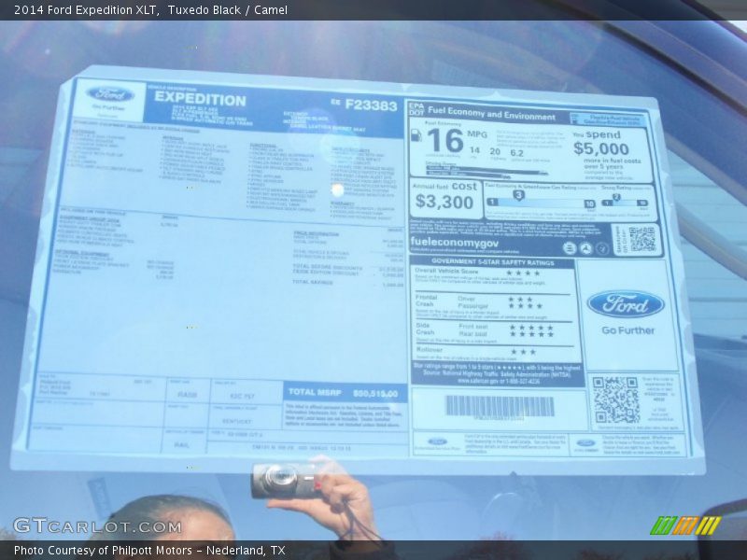The width and height of the screenshot is (747, 560).
Task: Click the QR code in fuel economy section
Action: pos(641,240)
